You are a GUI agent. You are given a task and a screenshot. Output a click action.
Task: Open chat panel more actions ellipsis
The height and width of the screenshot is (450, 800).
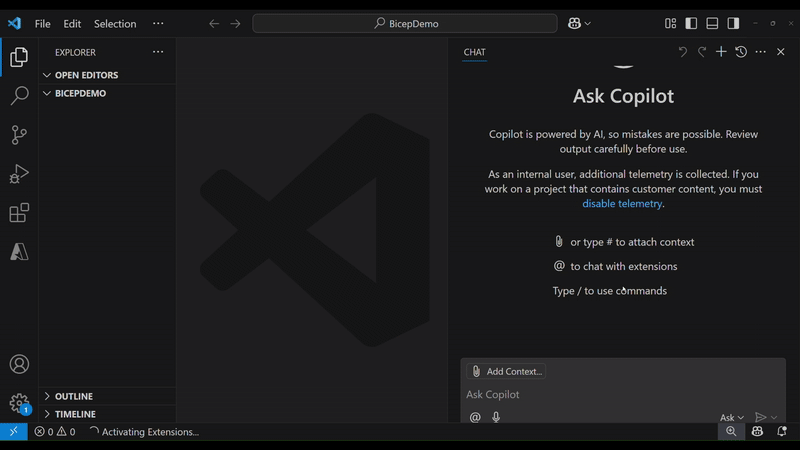tap(761, 52)
